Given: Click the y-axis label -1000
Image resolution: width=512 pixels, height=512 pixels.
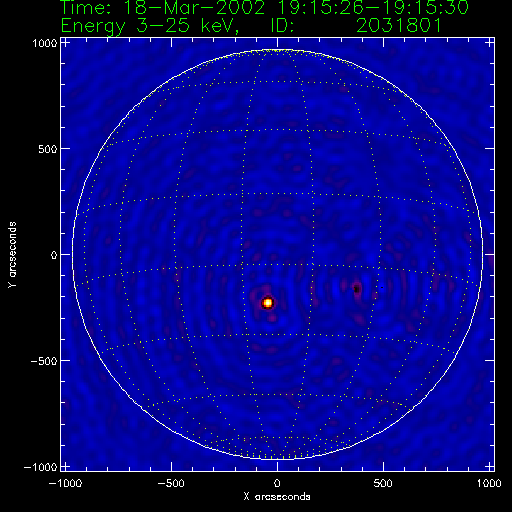Looking at the screenshot, I should click(40, 467).
